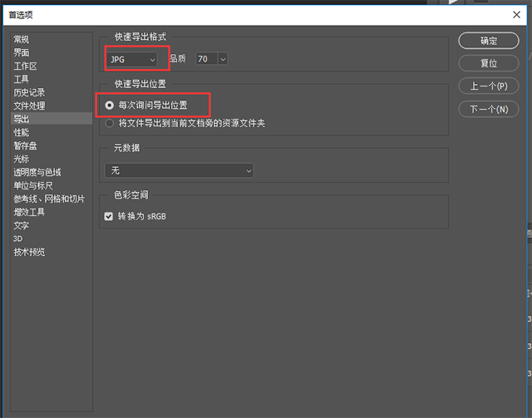This screenshot has width=532, height=418.
Task: Select 将文件导出到当前文档旁的资源文件夹 radio option
Action: click(x=110, y=123)
